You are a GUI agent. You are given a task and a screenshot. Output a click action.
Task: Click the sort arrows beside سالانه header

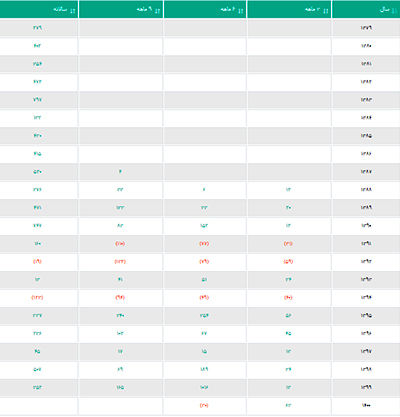click(x=73, y=11)
